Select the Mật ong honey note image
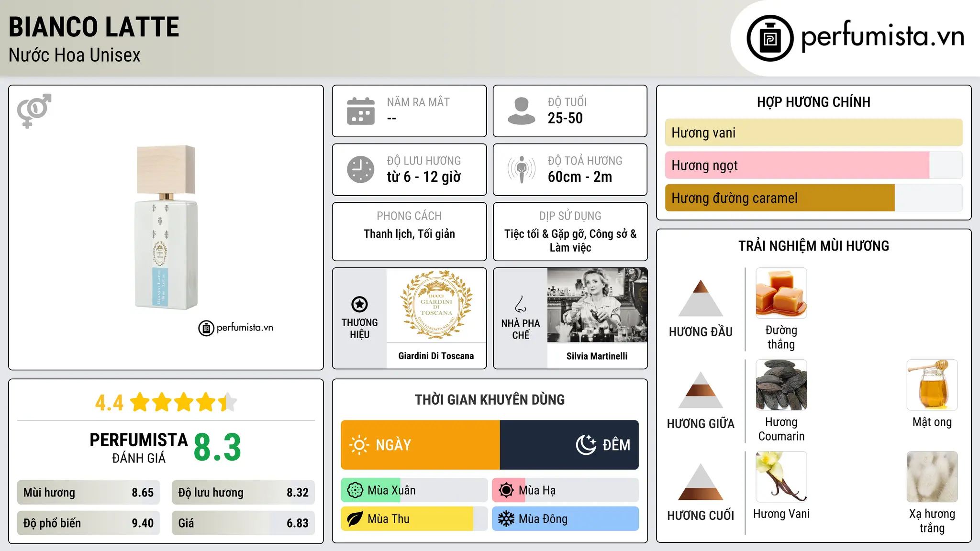The height and width of the screenshot is (551, 980). 932,385
